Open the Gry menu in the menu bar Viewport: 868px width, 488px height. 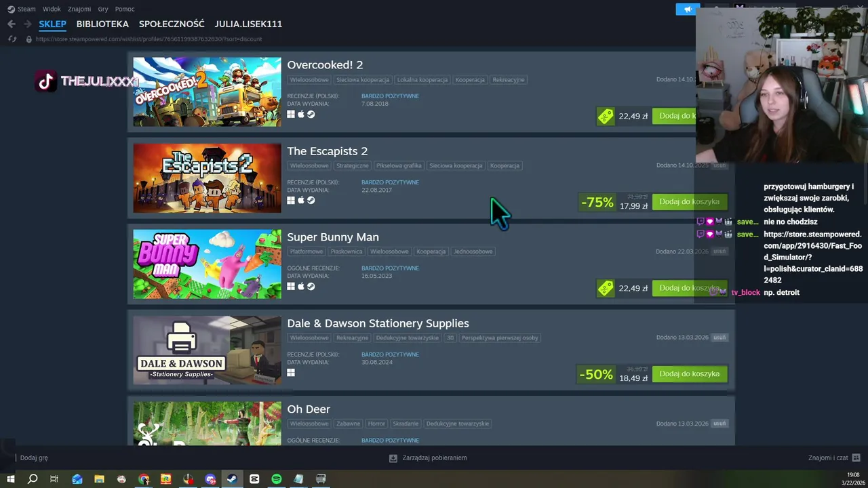tap(103, 9)
